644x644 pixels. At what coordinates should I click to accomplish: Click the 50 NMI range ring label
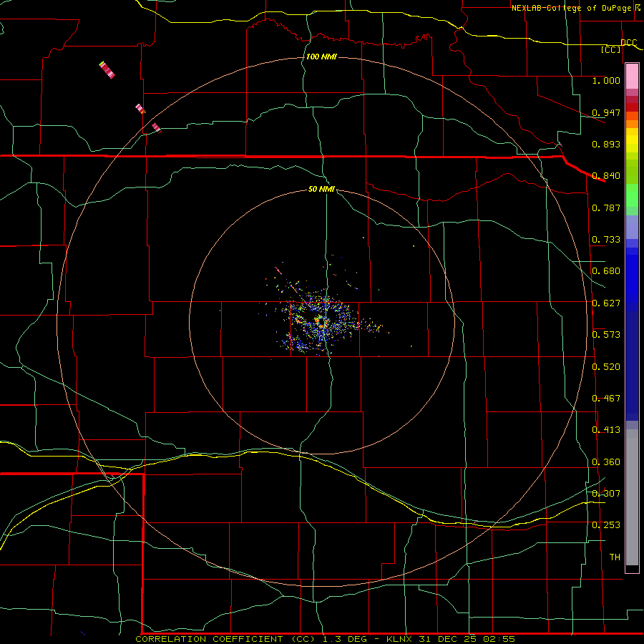(321, 189)
